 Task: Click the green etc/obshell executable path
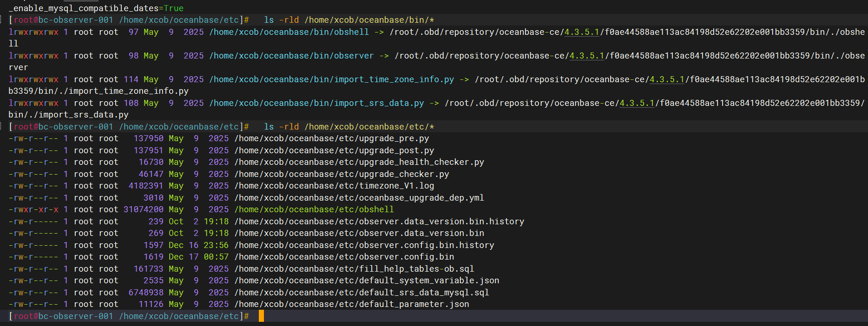click(x=314, y=209)
